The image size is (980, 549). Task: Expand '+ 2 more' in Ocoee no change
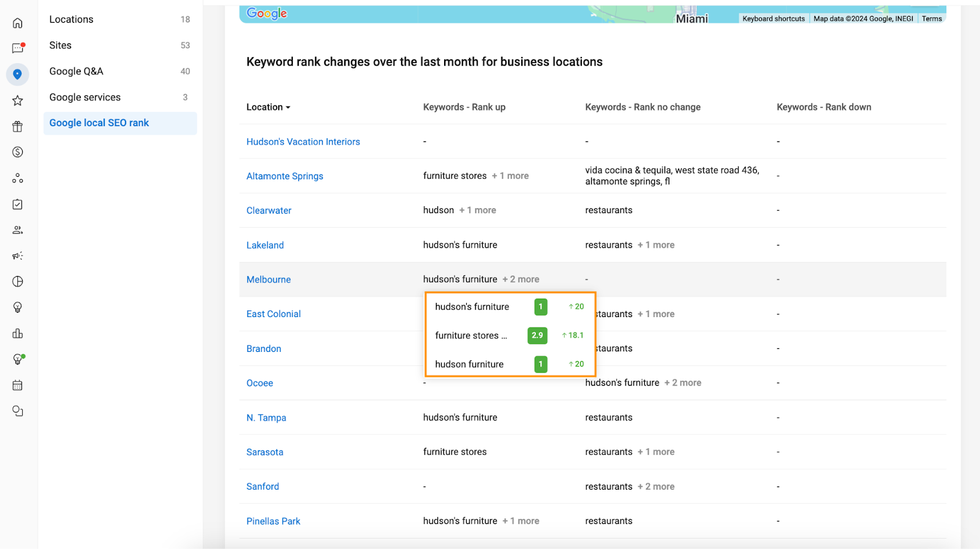point(683,383)
